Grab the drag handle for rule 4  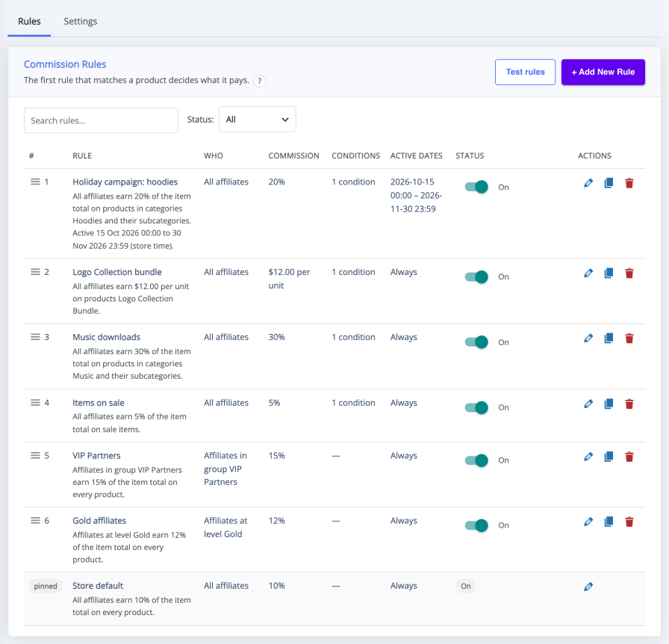coord(35,403)
